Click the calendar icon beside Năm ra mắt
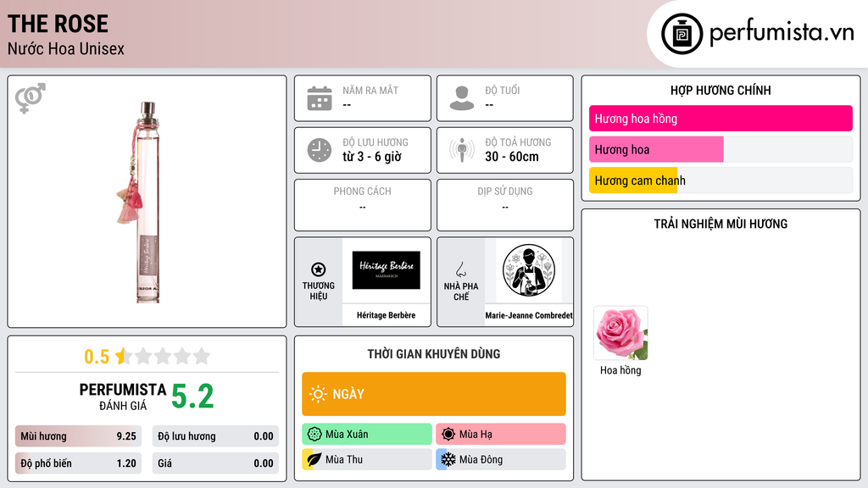 coord(320,98)
